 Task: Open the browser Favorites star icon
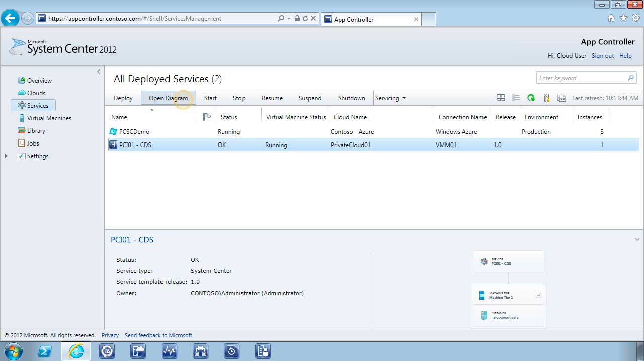(623, 18)
